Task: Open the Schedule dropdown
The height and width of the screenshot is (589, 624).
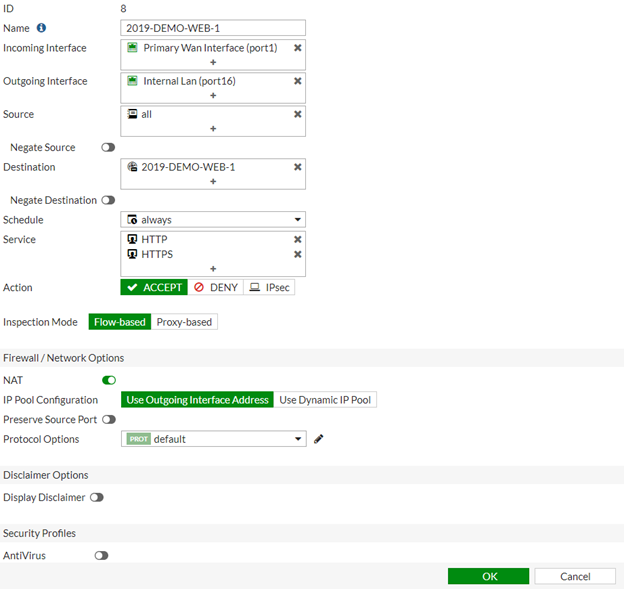Action: click(x=213, y=220)
